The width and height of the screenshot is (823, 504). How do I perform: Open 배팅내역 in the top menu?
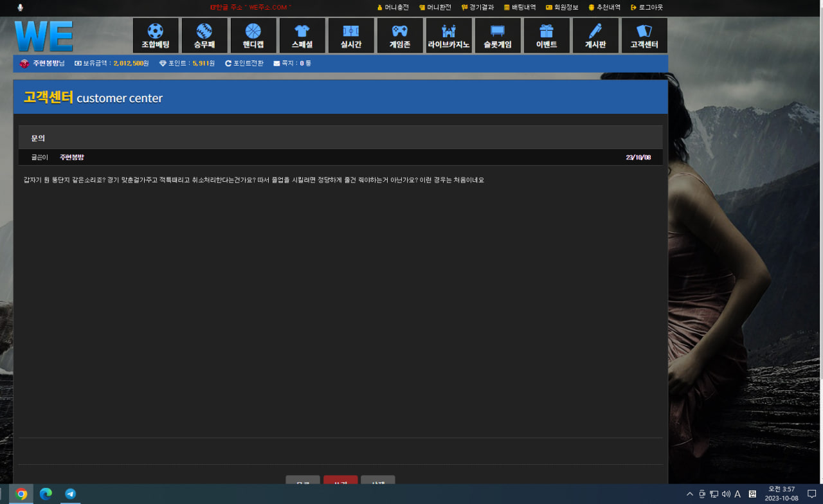point(520,8)
